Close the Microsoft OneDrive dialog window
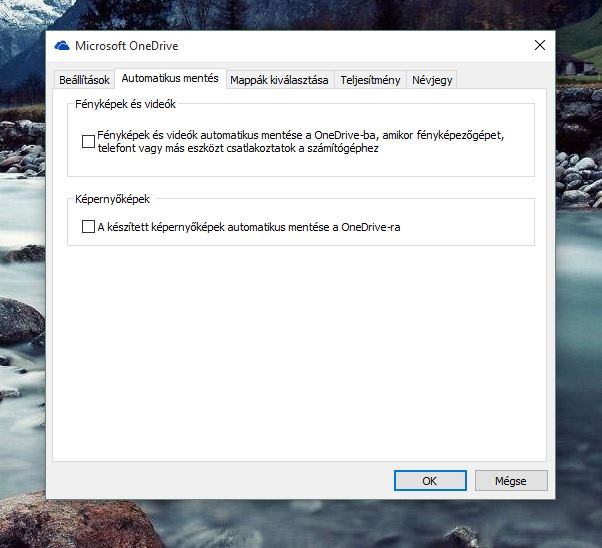The image size is (602, 548). (x=540, y=46)
